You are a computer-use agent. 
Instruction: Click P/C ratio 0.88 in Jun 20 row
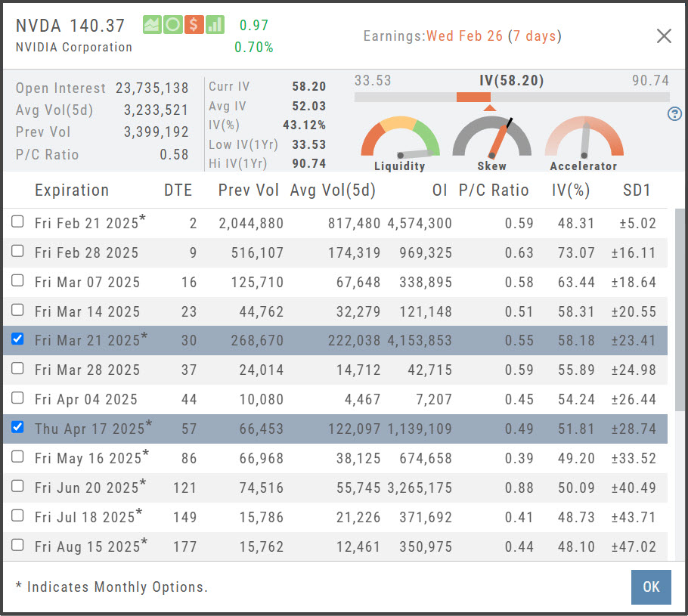click(519, 488)
